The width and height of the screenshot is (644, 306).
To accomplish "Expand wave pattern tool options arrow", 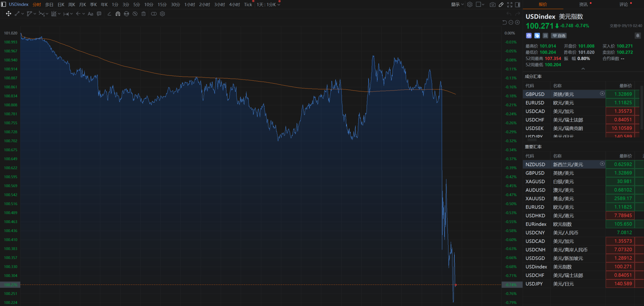I will pyautogui.click(x=47, y=14).
